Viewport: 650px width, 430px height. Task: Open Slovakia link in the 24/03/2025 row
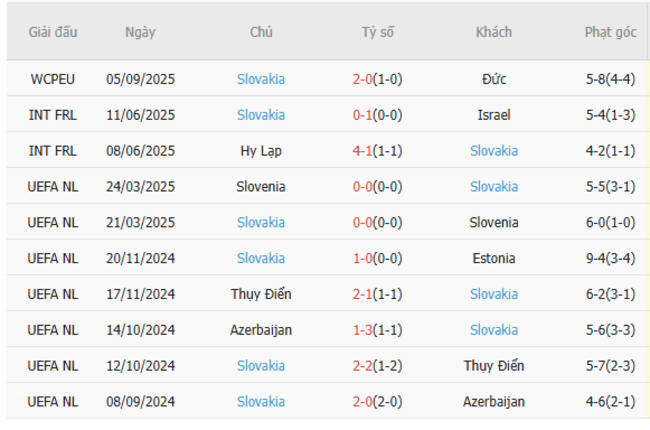click(x=494, y=187)
